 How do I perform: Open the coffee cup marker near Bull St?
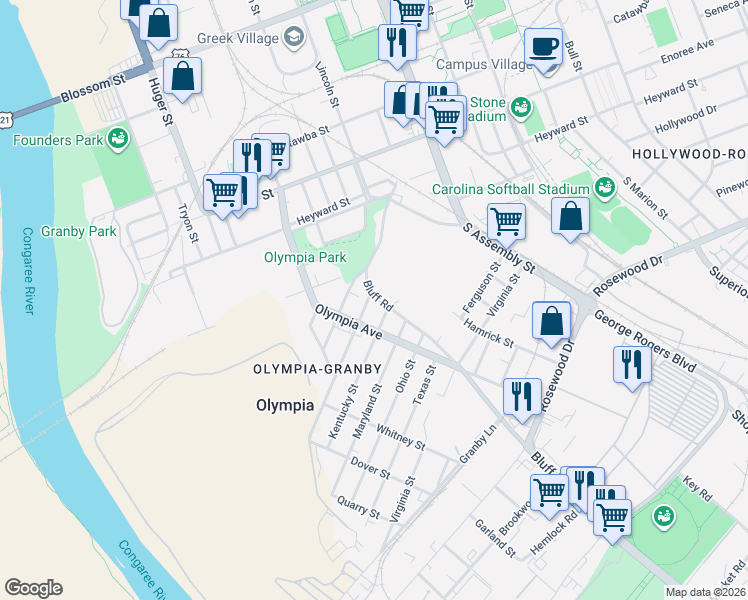point(543,48)
